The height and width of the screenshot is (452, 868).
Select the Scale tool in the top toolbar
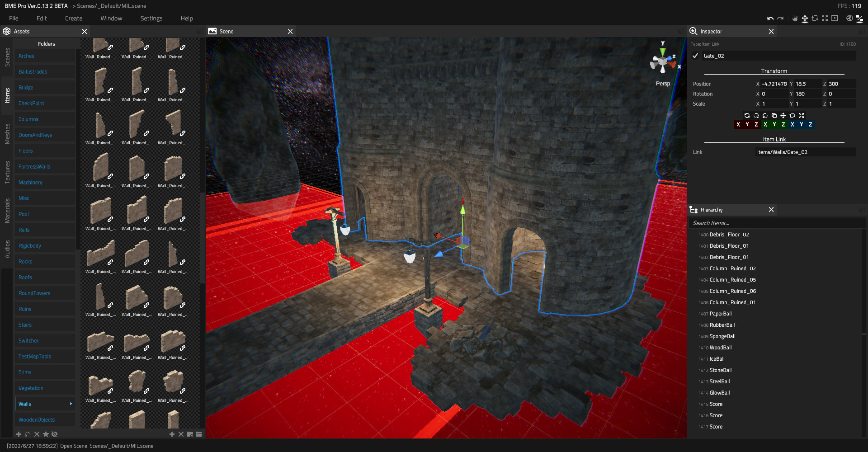click(825, 19)
